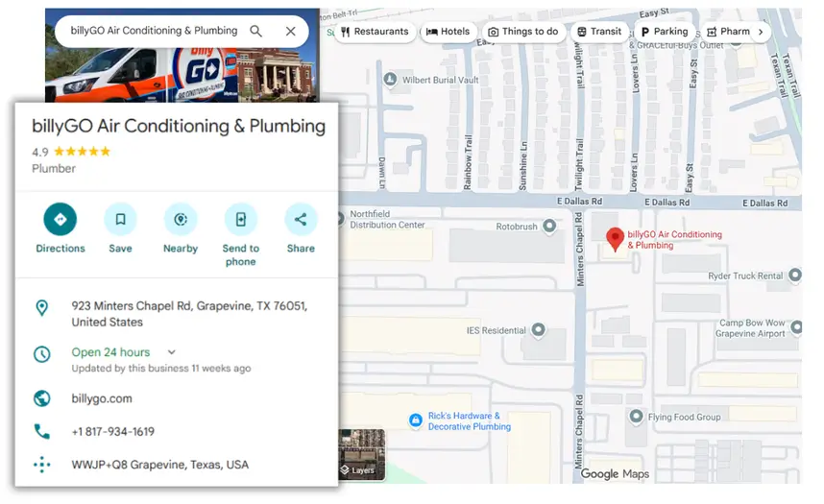Filter map by Restaurants

pyautogui.click(x=375, y=32)
